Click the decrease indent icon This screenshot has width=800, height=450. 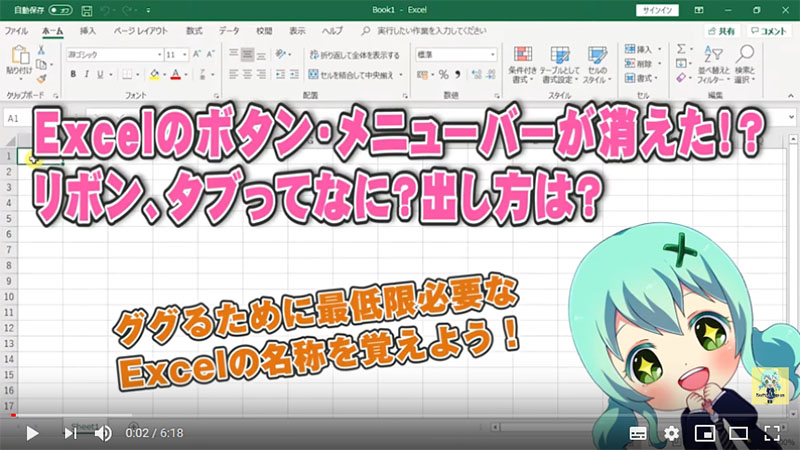click(x=280, y=74)
